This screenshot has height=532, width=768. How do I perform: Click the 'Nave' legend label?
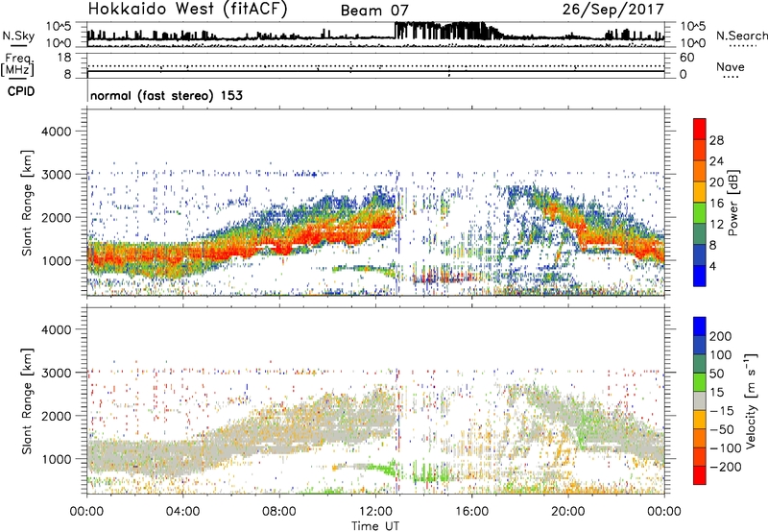pyautogui.click(x=731, y=66)
